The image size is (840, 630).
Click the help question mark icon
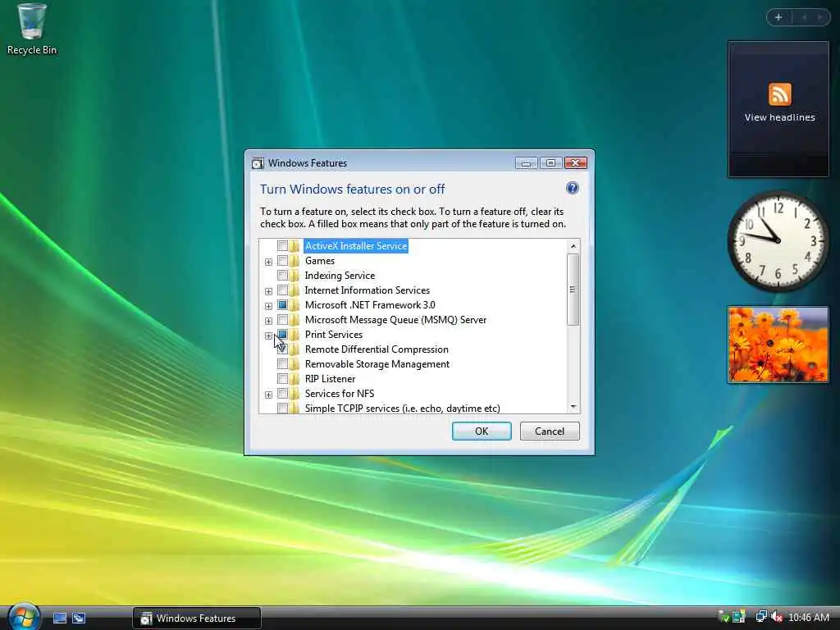click(x=572, y=188)
